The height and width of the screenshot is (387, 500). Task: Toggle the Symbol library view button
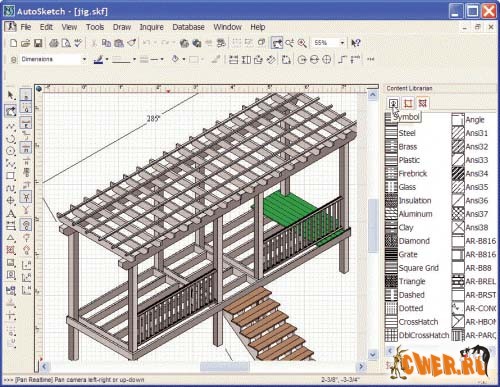tap(394, 103)
